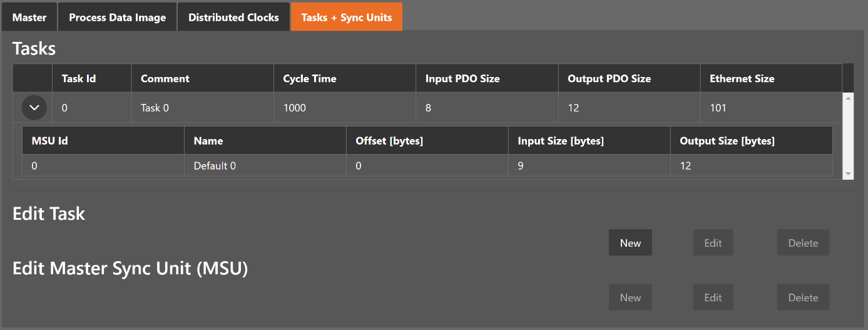The width and height of the screenshot is (868, 330).
Task: Open the Master tab
Action: pyautogui.click(x=29, y=17)
